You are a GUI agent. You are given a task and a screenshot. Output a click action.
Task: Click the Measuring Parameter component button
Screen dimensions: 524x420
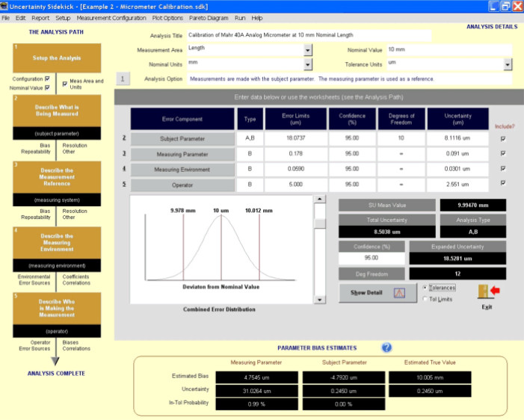[182, 154]
